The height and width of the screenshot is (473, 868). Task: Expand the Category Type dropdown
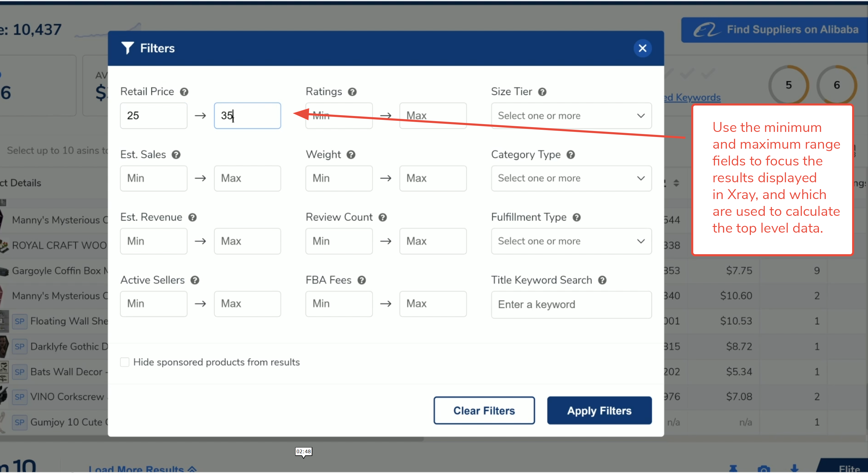click(x=571, y=178)
